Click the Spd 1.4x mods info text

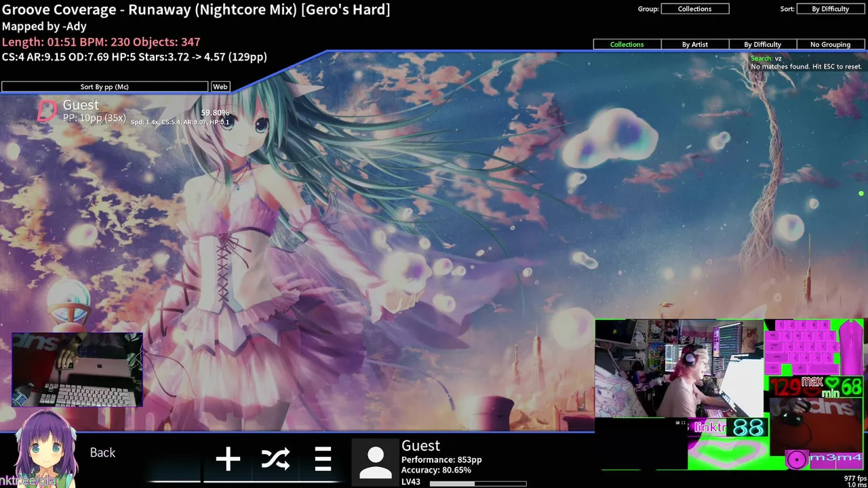coord(180,123)
